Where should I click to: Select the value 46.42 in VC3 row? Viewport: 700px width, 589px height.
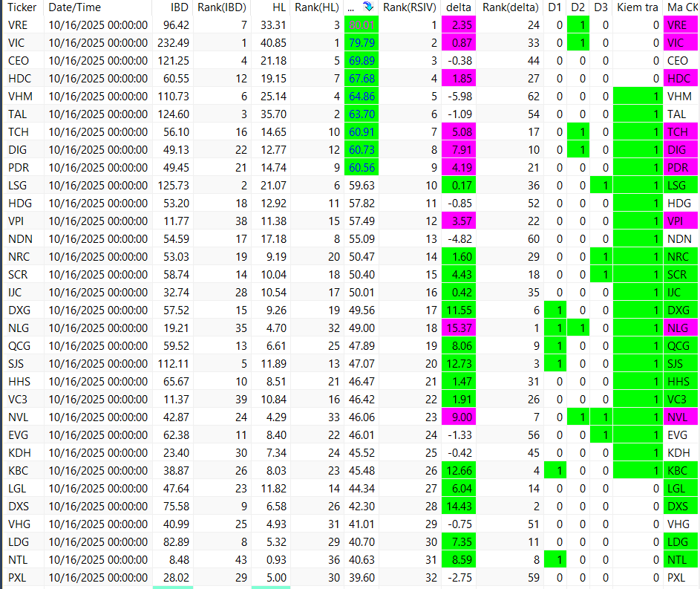[362, 400]
